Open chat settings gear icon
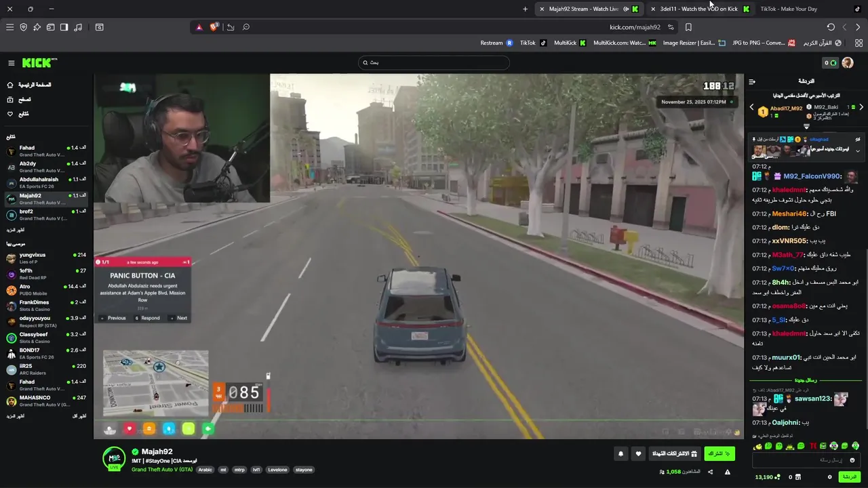 829,477
